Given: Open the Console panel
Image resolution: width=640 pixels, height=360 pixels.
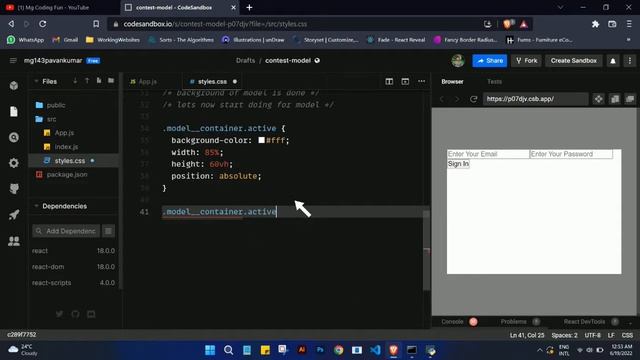Looking at the screenshot, I should click(452, 322).
